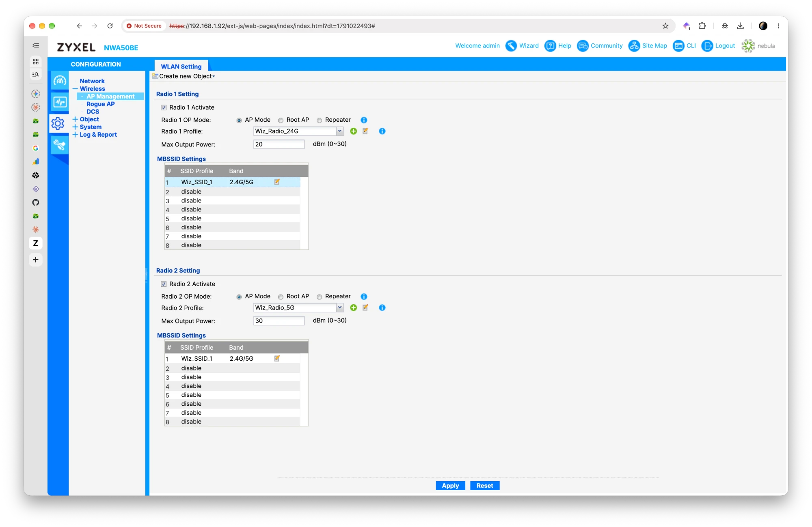Click the Logout icon
This screenshot has width=812, height=527.
(x=707, y=46)
